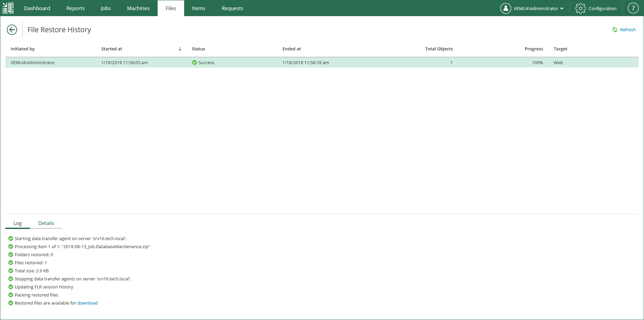Click check icon beside Updating FLR session history

[x=11, y=287]
